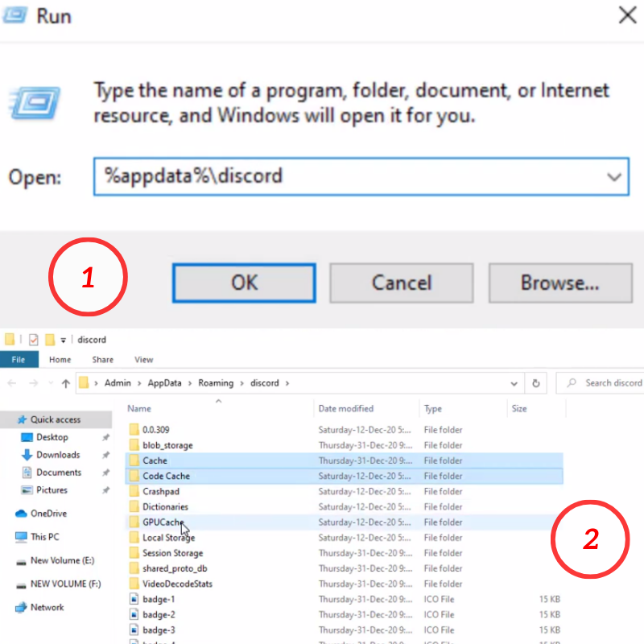Viewport: 644px width, 644px height.
Task: Click the Refresh button beside address bar
Action: point(535,383)
